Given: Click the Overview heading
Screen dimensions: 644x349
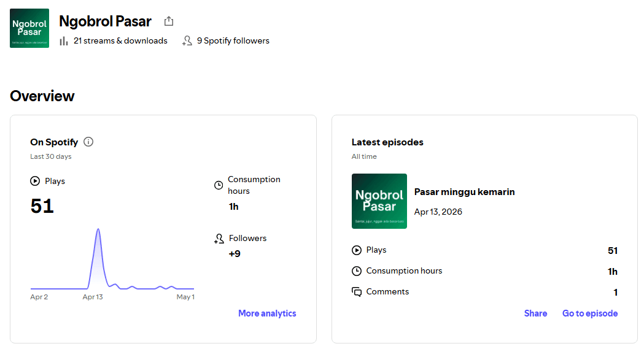Looking at the screenshot, I should click(x=42, y=96).
